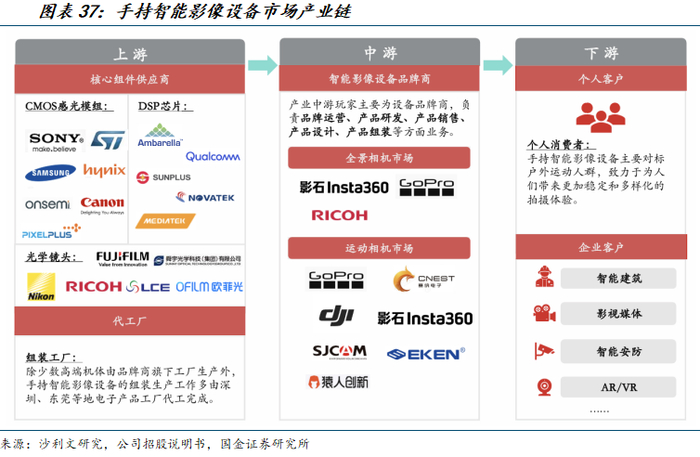Click the red RICOH logo in midstream panel
This screenshot has width=700, height=457.
click(340, 216)
